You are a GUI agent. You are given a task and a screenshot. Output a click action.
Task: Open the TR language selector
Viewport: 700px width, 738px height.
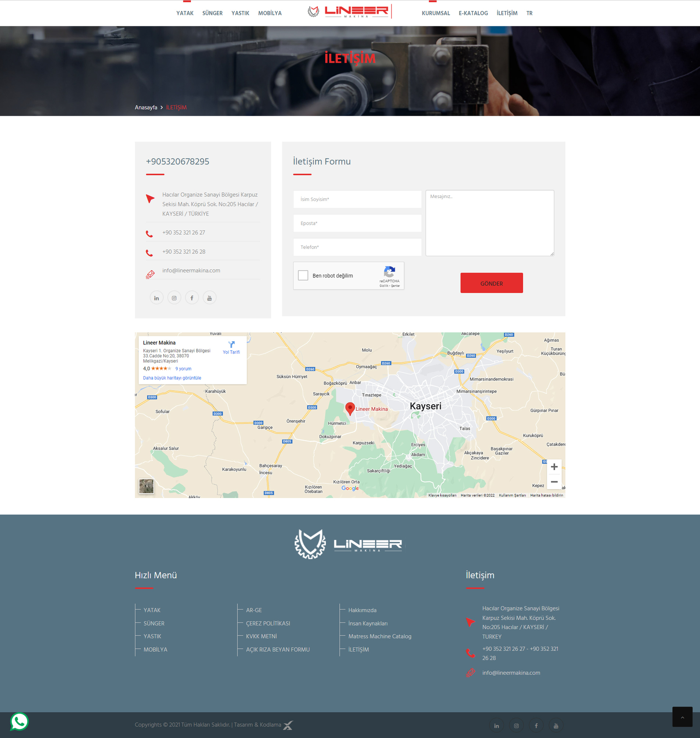click(529, 13)
